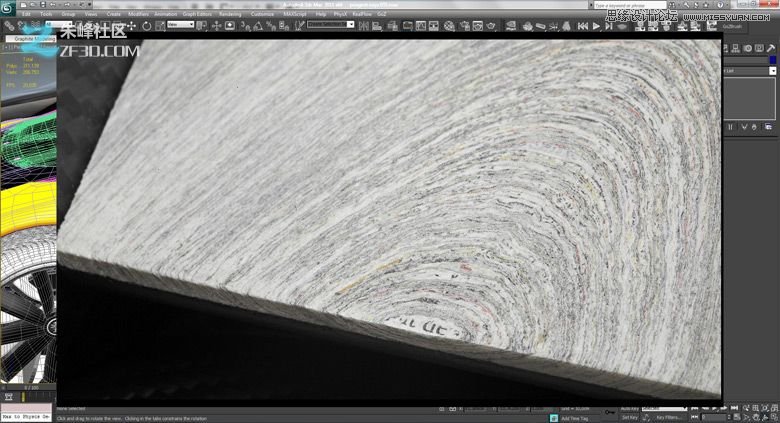Select the Bind to Space Warp tool
This screenshot has height=423, width=780.
click(35, 25)
